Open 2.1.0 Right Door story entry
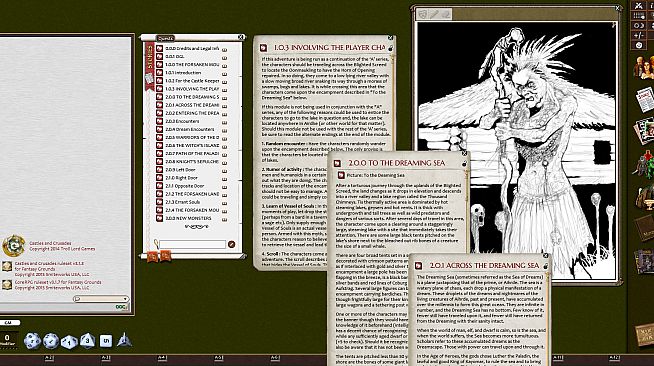The height and width of the screenshot is (366, 654). point(181,178)
